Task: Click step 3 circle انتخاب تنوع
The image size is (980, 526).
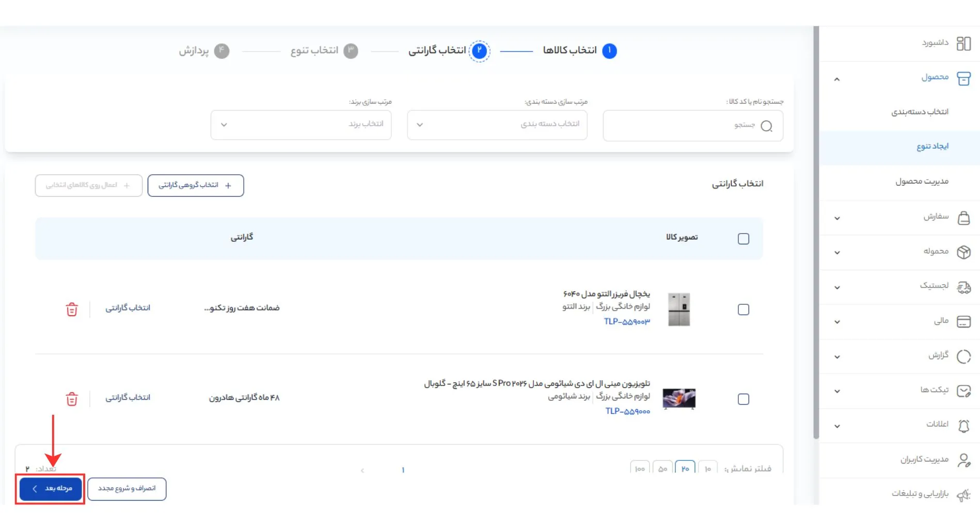Action: pos(351,51)
